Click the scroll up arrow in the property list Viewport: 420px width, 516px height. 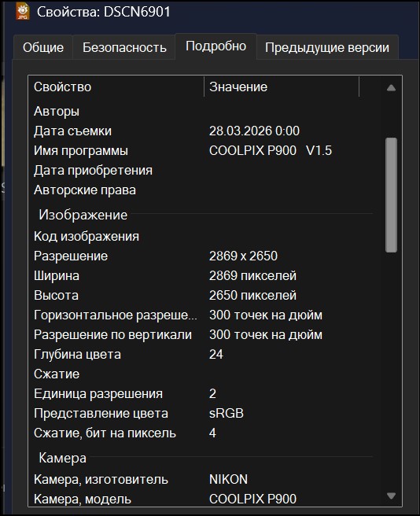tap(391, 87)
